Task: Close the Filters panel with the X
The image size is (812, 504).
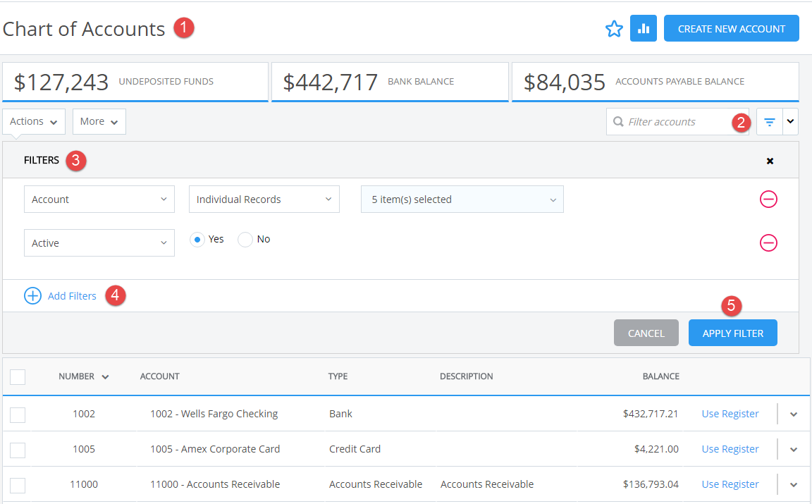Action: click(x=770, y=161)
